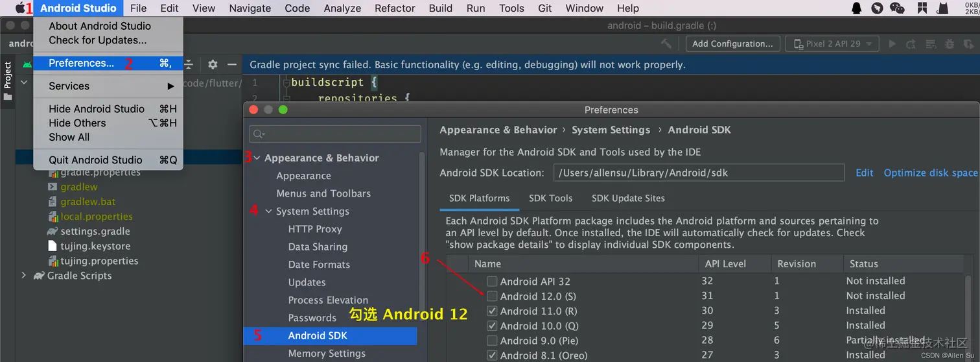Click the Preferences search field

pos(335,134)
